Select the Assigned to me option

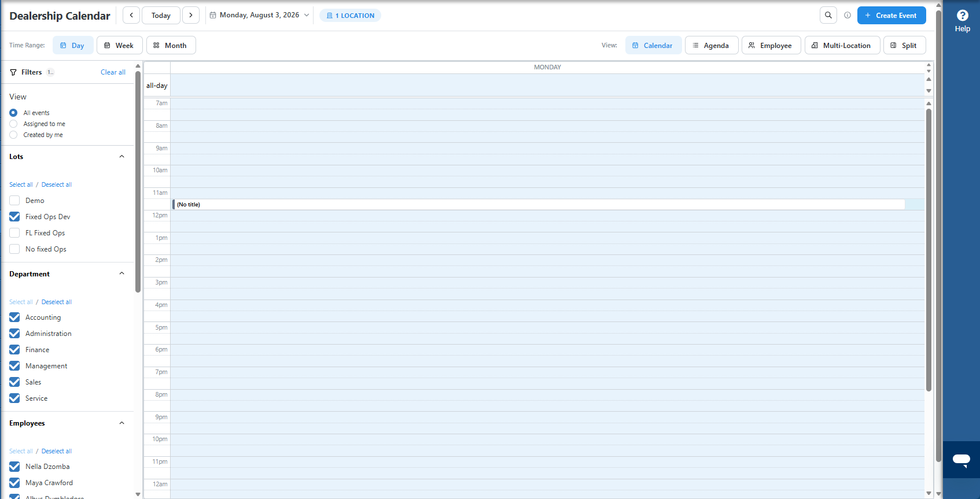point(13,124)
